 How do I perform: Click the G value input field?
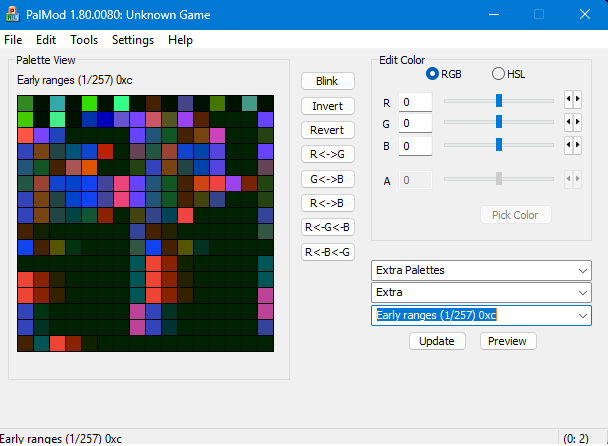pos(414,123)
